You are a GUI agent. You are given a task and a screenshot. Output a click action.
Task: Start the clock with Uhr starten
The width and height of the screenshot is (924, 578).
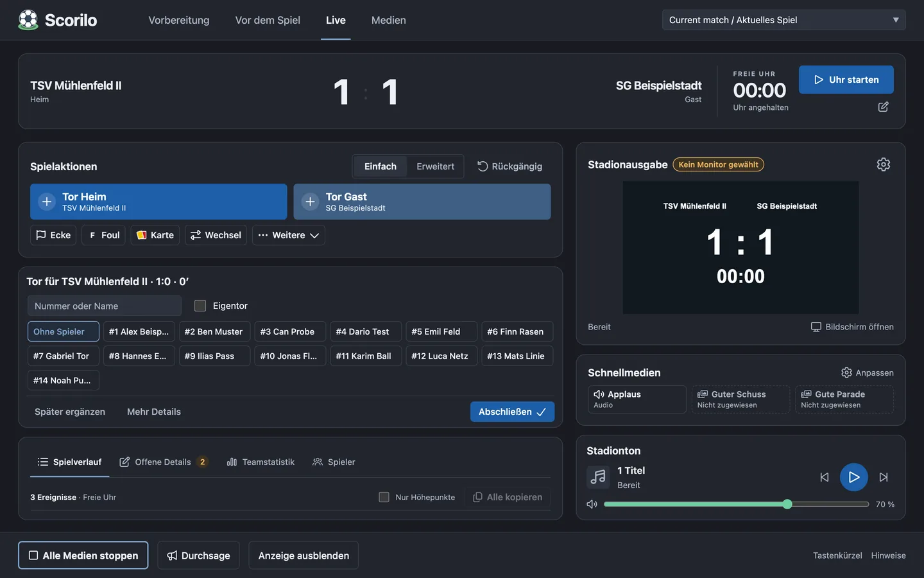(846, 80)
